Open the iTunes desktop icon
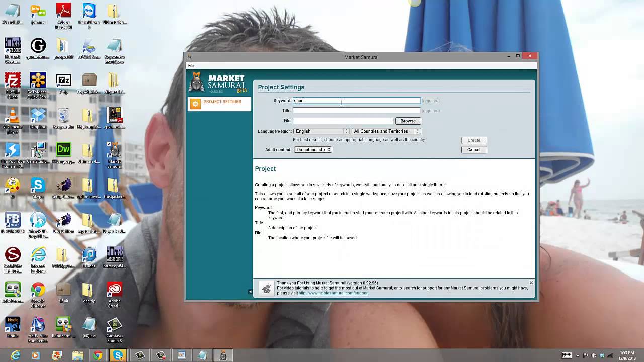The image size is (644, 362). tap(89, 257)
